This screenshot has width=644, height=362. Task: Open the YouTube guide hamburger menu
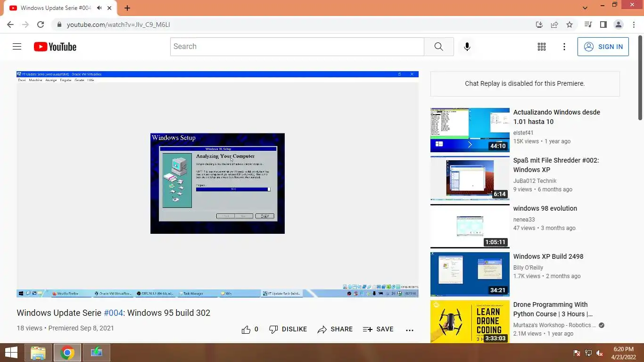17,46
